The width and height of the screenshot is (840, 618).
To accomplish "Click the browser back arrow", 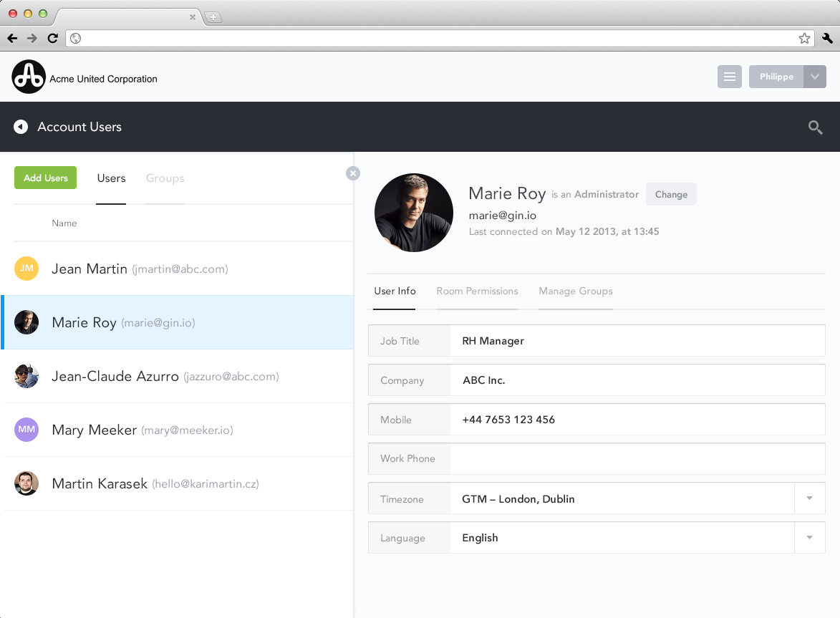I will coord(12,38).
